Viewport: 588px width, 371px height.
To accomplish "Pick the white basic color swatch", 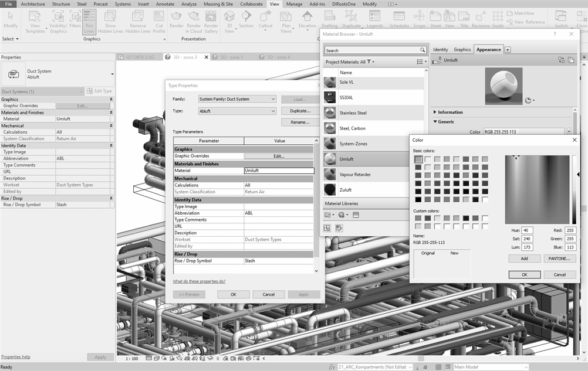I will click(x=485, y=199).
